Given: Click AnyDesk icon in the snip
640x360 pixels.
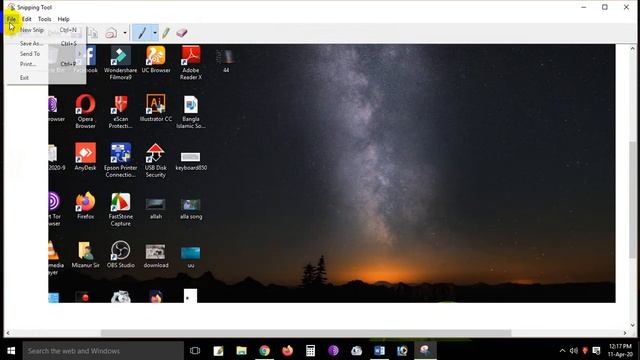Looking at the screenshot, I should [x=85, y=157].
